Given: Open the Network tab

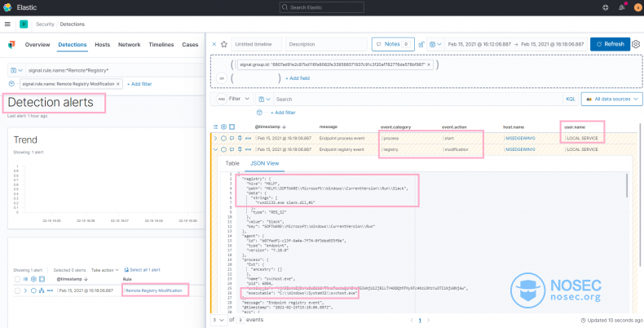Looking at the screenshot, I should [x=130, y=45].
